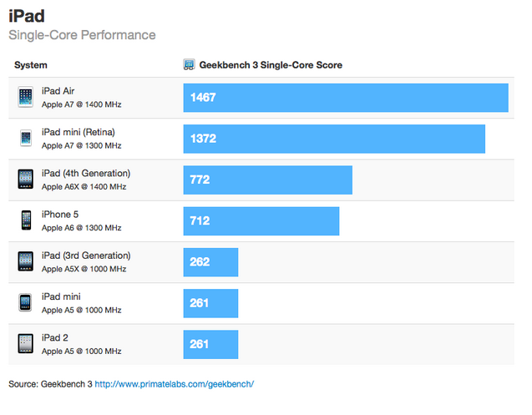The height and width of the screenshot is (415, 532).
Task: Click the iPad (4th Generation) 772 bar
Action: [x=267, y=180]
